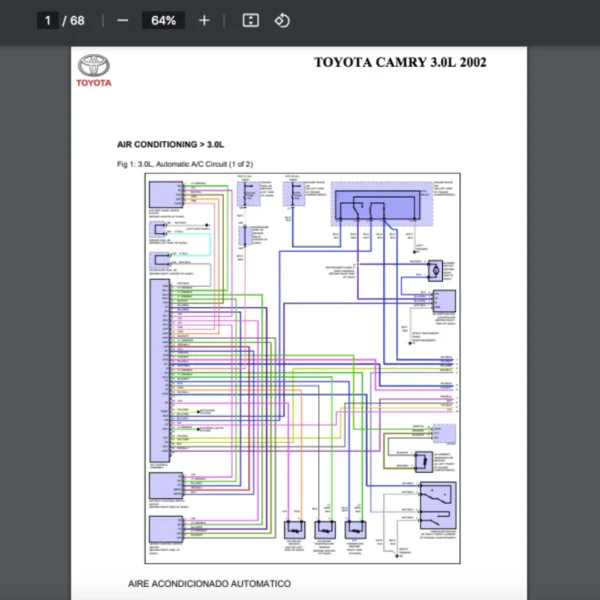Click the TOYOTA CAMRY 3.0L 2002 title
The image size is (600, 600).
tap(400, 62)
